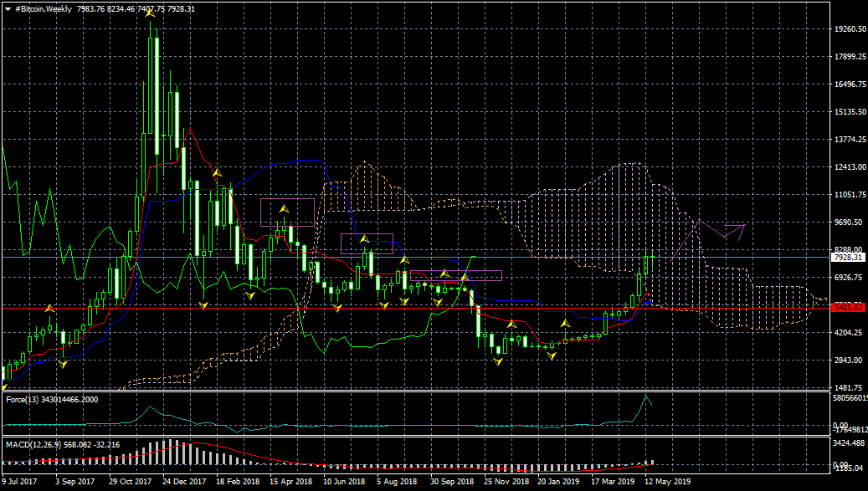This screenshot has height=491, width=868.
Task: Select the thin purple rectangle near September 2018
Action: pos(480,275)
